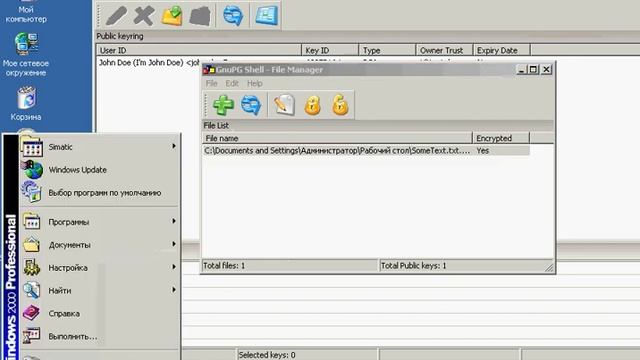
Task: Click the GnuPG Shell File Manager title bar
Action: (378, 70)
